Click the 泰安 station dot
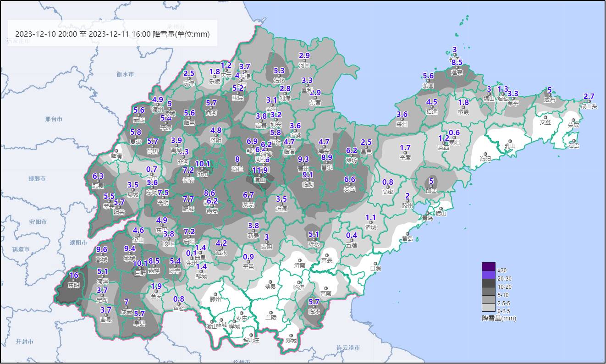 coord(212,205)
